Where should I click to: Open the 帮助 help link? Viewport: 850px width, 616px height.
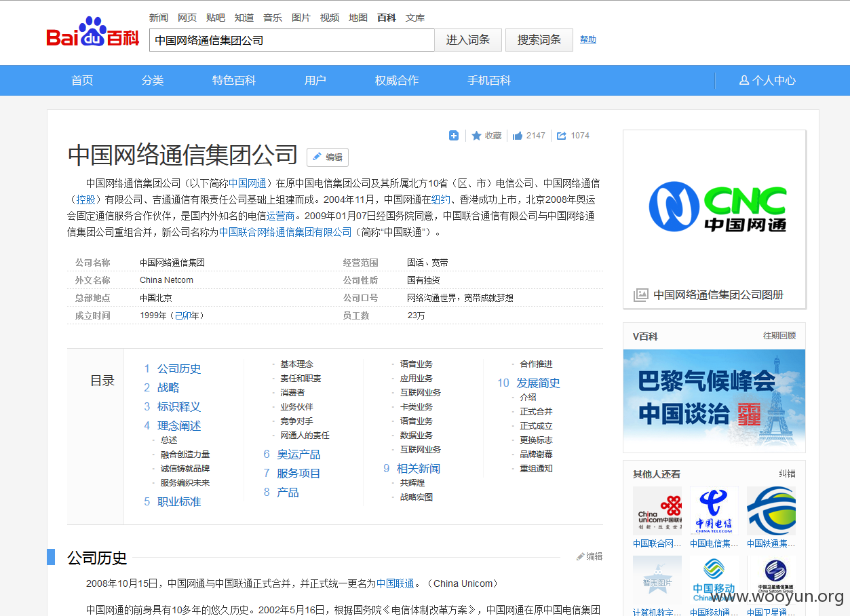coord(588,39)
